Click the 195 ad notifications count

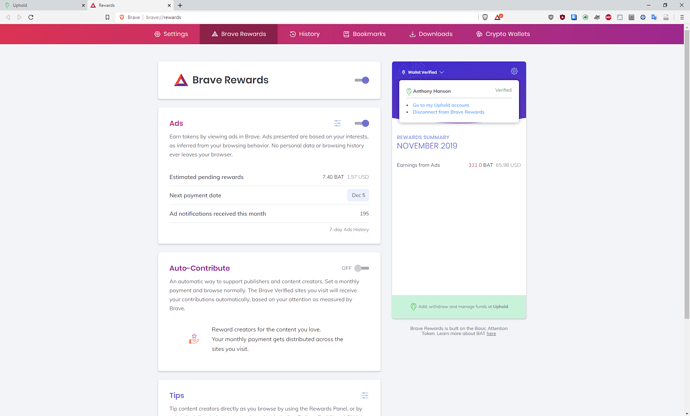pyautogui.click(x=364, y=214)
